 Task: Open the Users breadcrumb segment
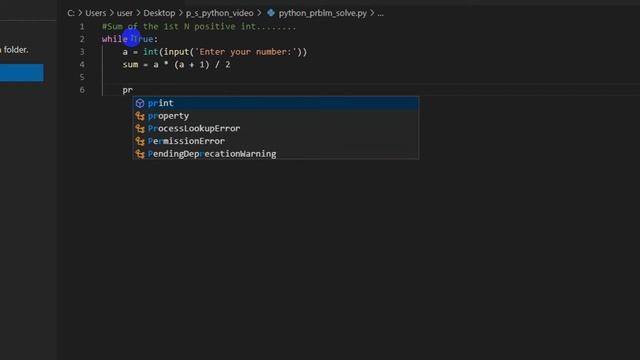coord(96,13)
